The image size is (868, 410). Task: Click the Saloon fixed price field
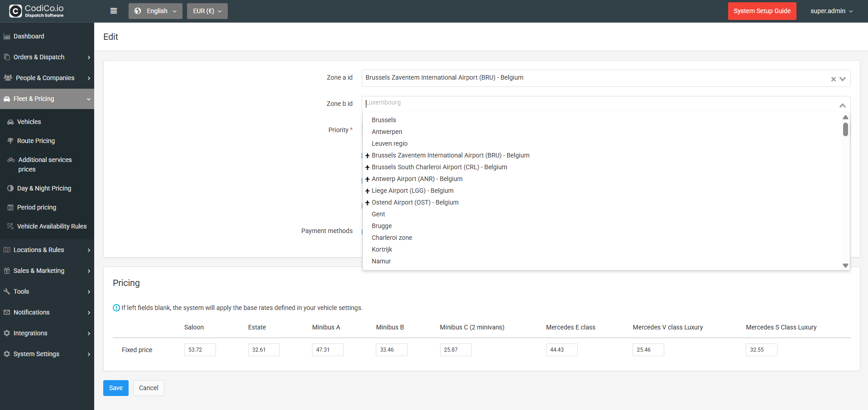click(x=200, y=350)
